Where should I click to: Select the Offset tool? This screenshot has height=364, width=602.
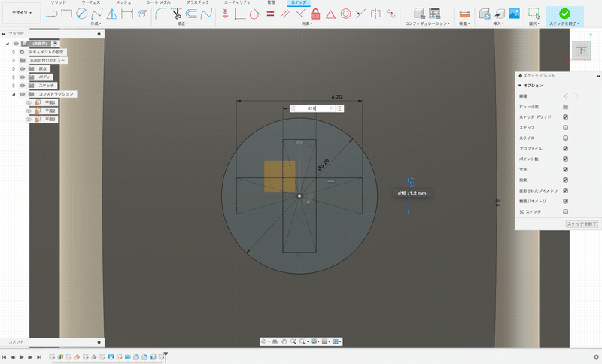coord(191,14)
